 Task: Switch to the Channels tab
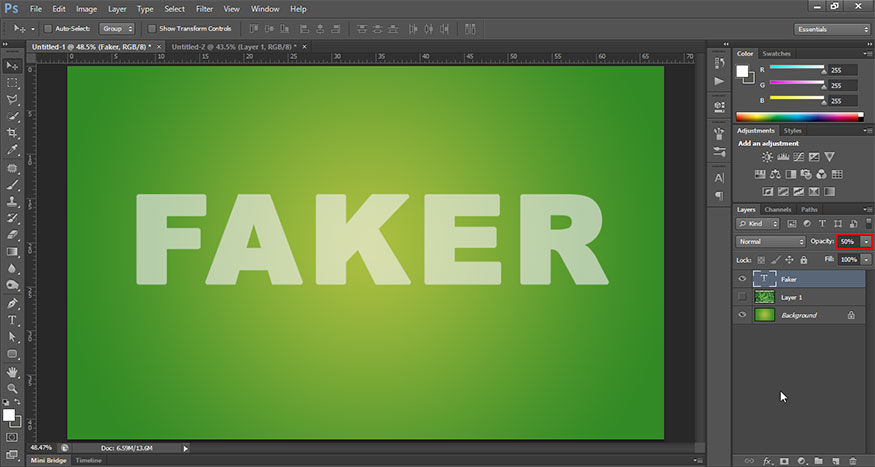tap(777, 210)
